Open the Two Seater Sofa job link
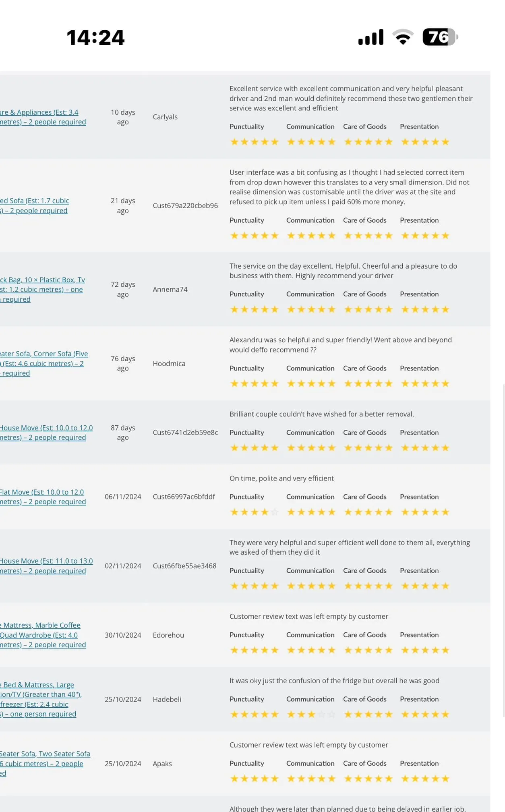505x812 pixels. point(45,764)
